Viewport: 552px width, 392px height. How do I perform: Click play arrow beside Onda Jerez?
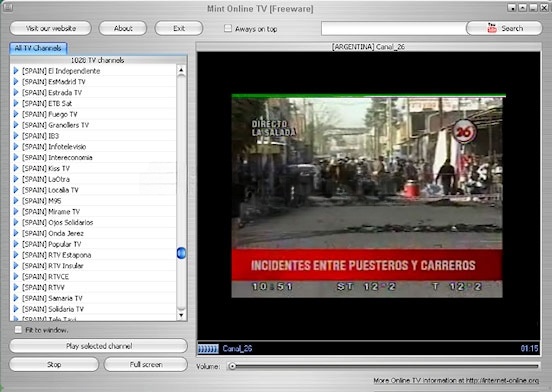point(16,233)
